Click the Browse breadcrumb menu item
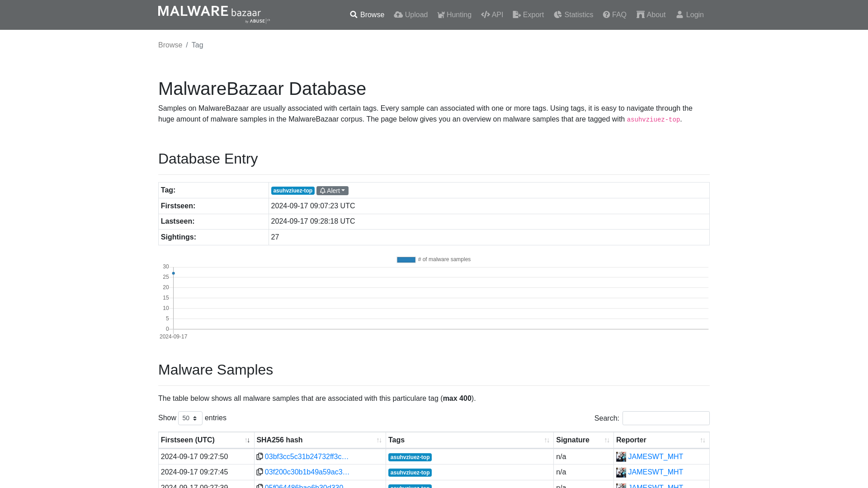The image size is (868, 488). tap(170, 45)
